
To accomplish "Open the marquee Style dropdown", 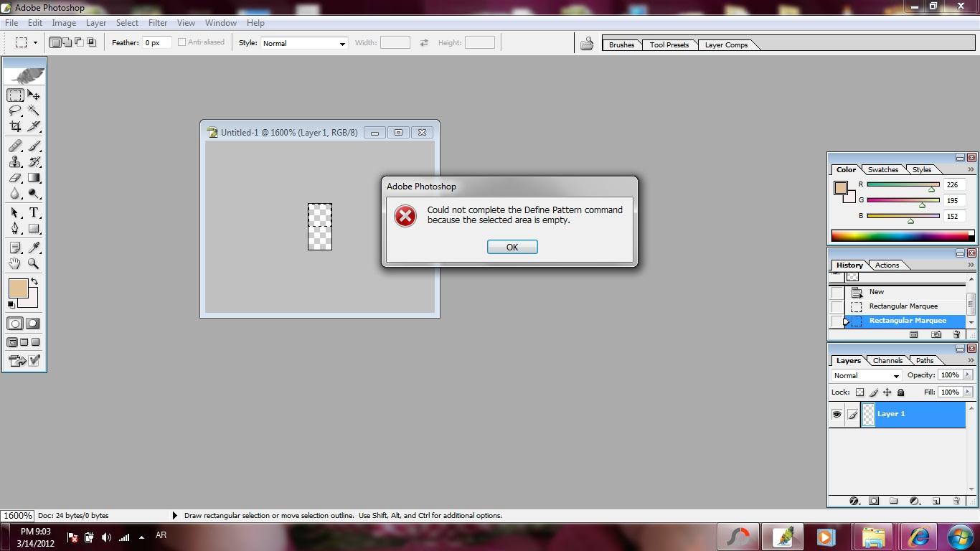I will click(x=304, y=43).
